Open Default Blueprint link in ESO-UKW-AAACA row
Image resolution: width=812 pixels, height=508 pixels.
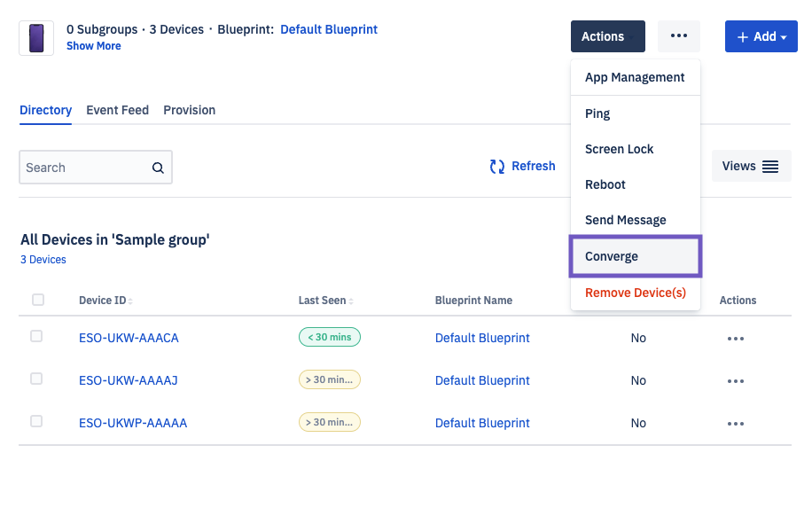click(482, 338)
